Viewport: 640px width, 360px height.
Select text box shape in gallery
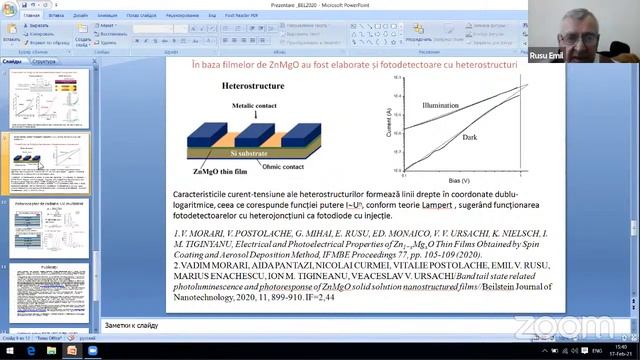click(353, 27)
